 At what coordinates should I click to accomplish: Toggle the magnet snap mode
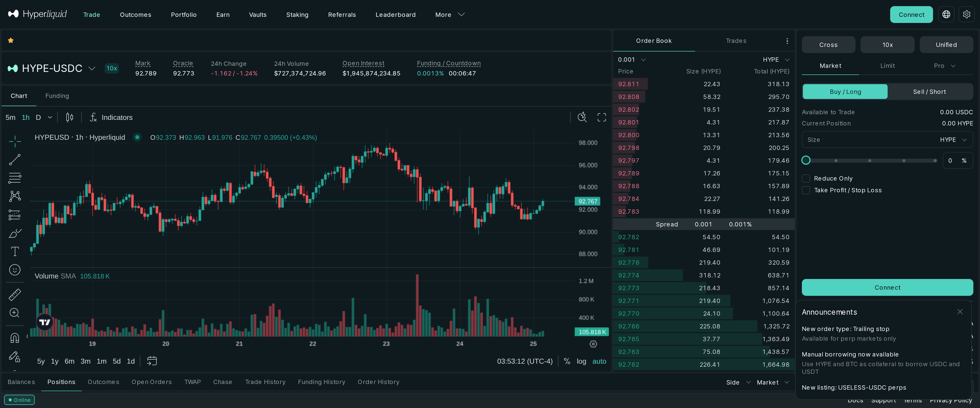coord(15,338)
